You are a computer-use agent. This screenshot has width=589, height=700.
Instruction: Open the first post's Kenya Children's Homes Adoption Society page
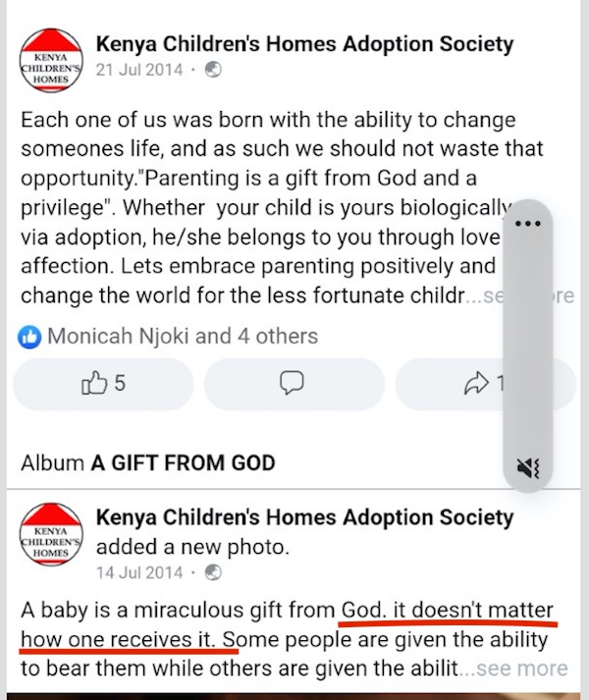[x=304, y=43]
